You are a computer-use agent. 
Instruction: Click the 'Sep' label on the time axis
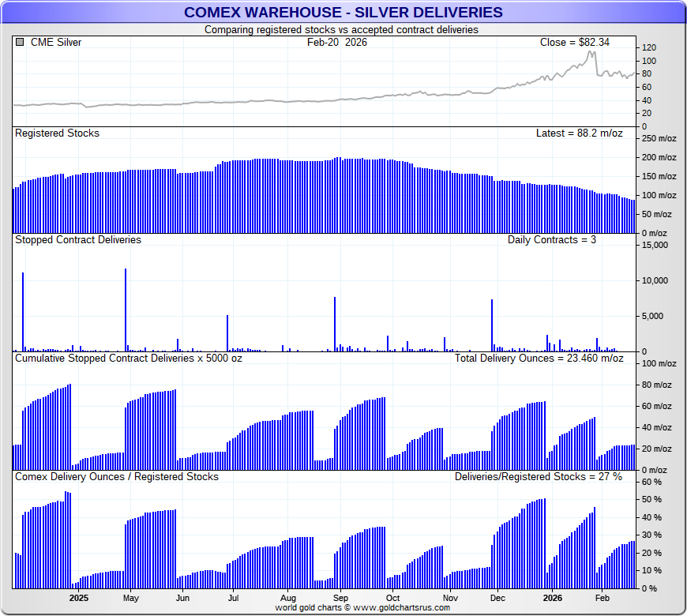340,599
